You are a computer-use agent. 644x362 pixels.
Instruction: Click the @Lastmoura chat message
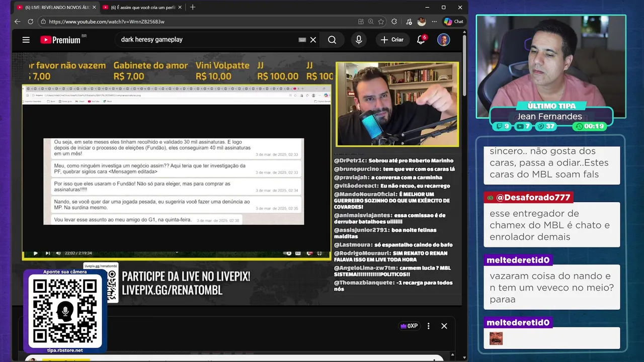coord(393,244)
